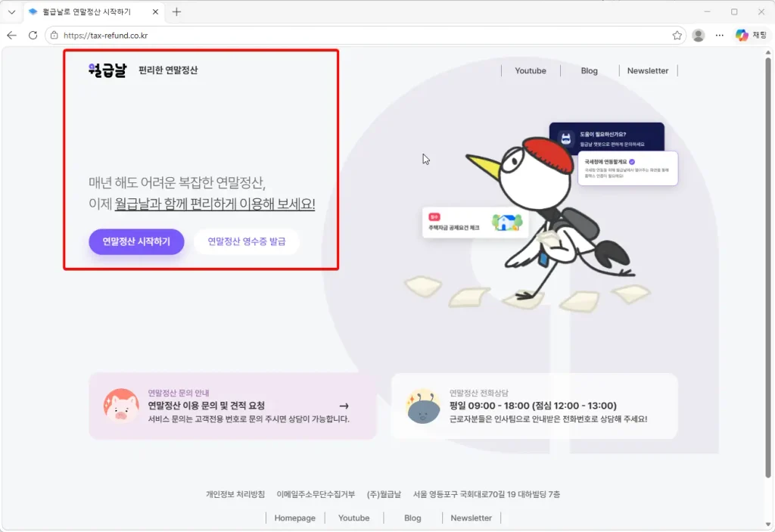This screenshot has height=532, width=775.
Task: Click the 도움이 필요하신가요? chatbot card
Action: 606,138
